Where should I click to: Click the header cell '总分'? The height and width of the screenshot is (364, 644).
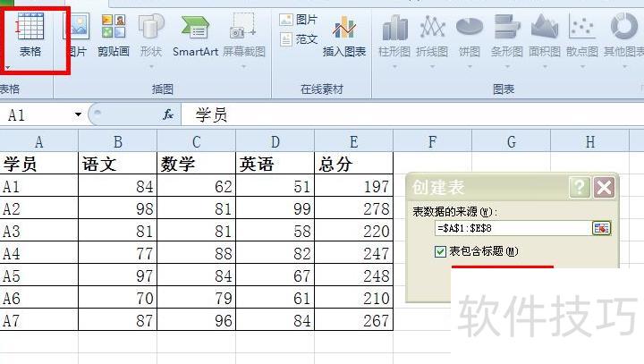(x=353, y=164)
